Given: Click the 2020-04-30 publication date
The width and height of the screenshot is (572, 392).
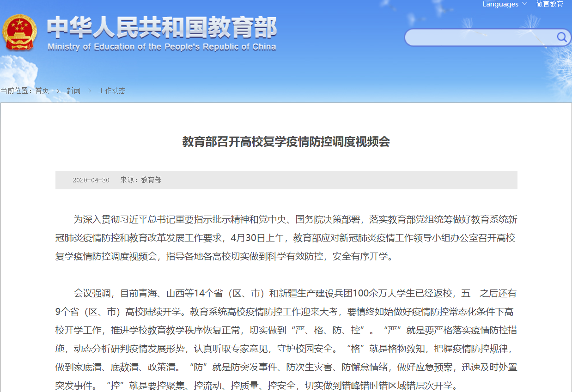Looking at the screenshot, I should 91,180.
